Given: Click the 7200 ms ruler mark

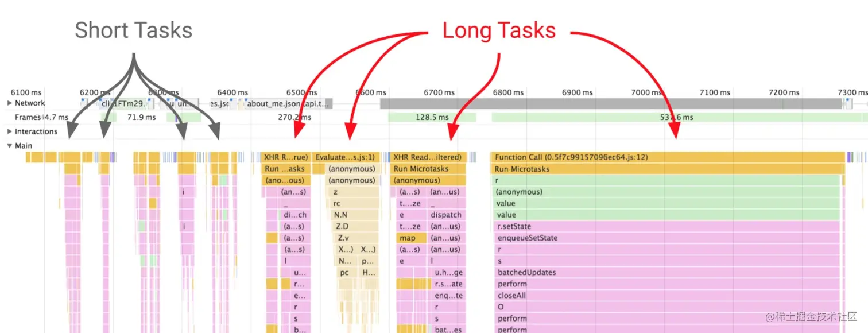Looking at the screenshot, I should pos(784,92).
